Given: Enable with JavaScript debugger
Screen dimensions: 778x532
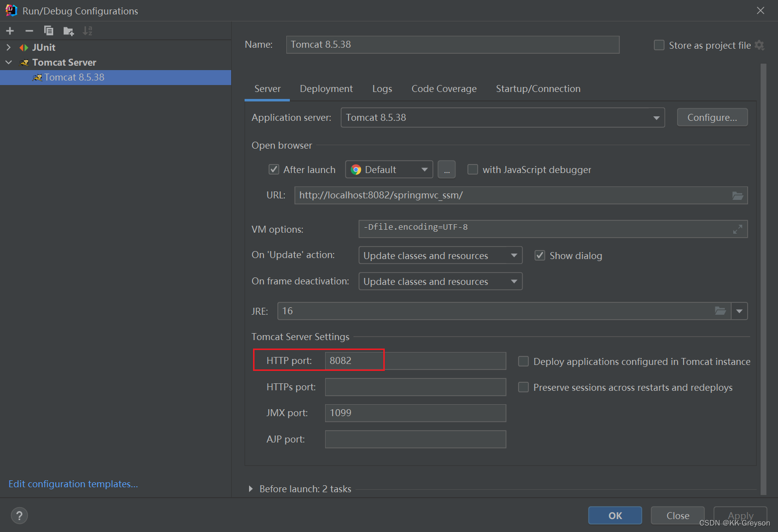Looking at the screenshot, I should click(x=473, y=170).
